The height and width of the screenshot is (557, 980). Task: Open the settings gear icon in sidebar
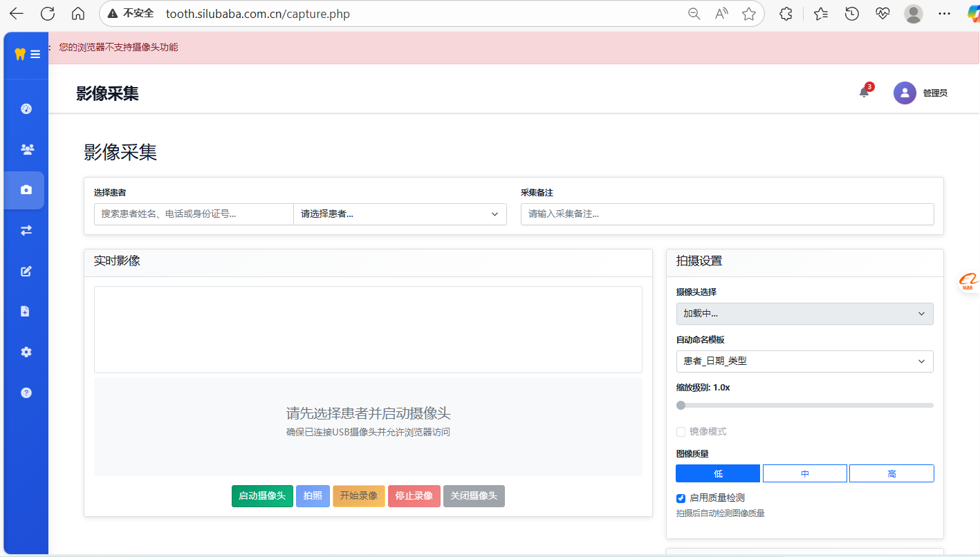tap(26, 352)
